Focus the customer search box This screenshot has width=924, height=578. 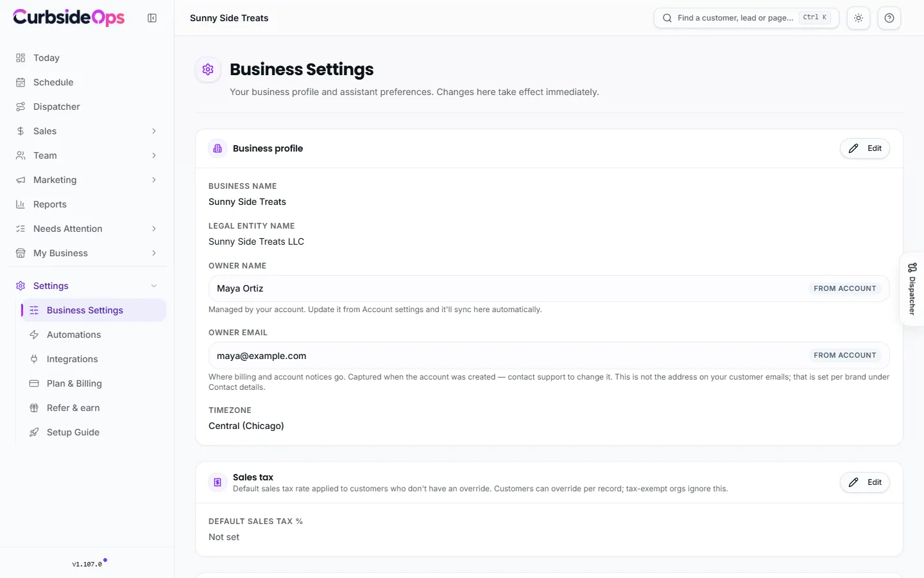tap(746, 18)
